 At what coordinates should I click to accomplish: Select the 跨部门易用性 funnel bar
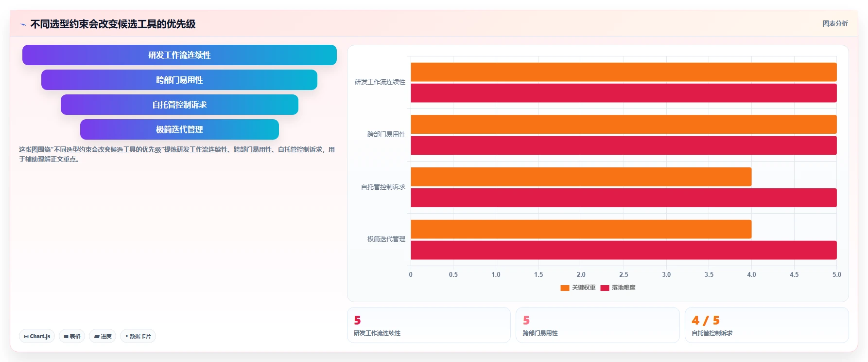click(179, 80)
